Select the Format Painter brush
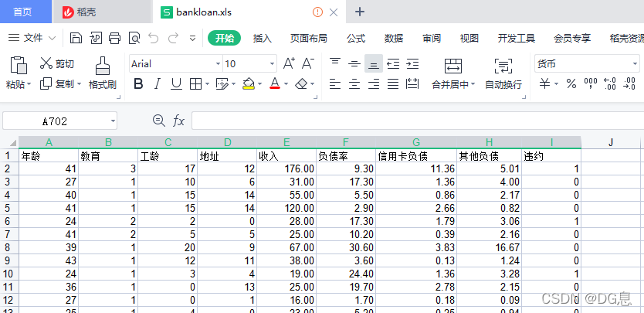Image resolution: width=644 pixels, height=313 pixels. [x=103, y=66]
